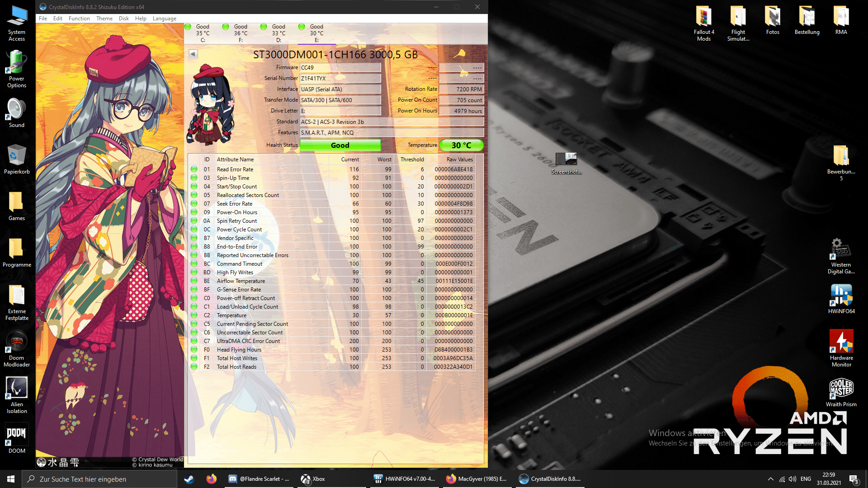Screen dimensions: 868x488
Task: Launch Hardware Monitor shortcut
Action: (x=841, y=349)
